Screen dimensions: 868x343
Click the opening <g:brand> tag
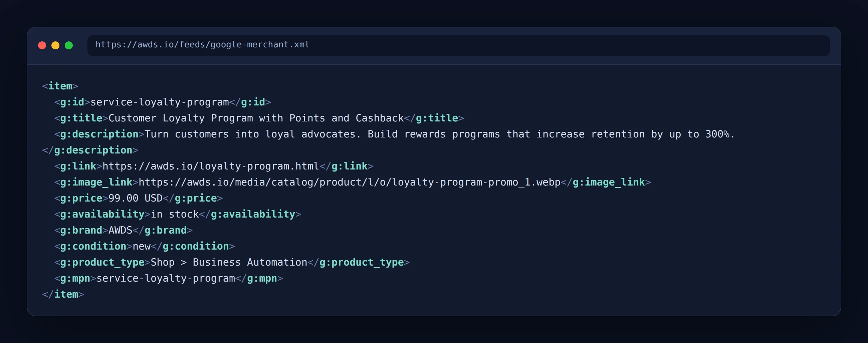81,230
